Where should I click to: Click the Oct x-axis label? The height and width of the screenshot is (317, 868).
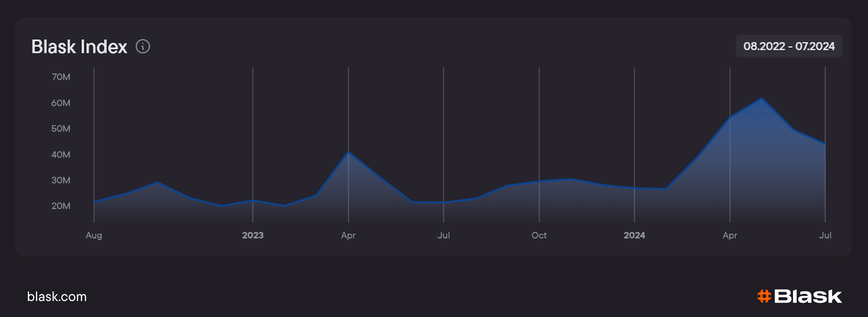(539, 235)
